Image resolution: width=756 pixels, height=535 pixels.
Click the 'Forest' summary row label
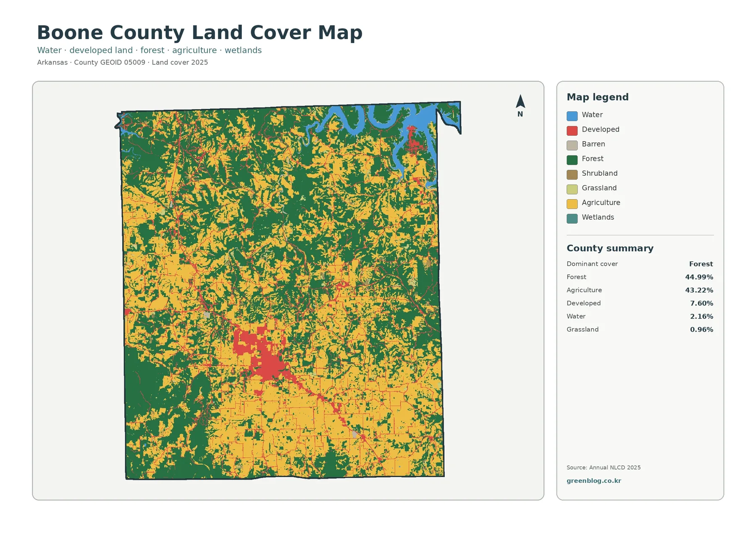[x=576, y=277]
